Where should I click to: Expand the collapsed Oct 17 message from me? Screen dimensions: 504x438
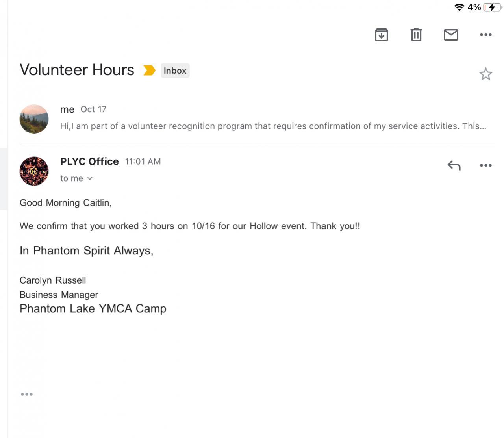272,126
